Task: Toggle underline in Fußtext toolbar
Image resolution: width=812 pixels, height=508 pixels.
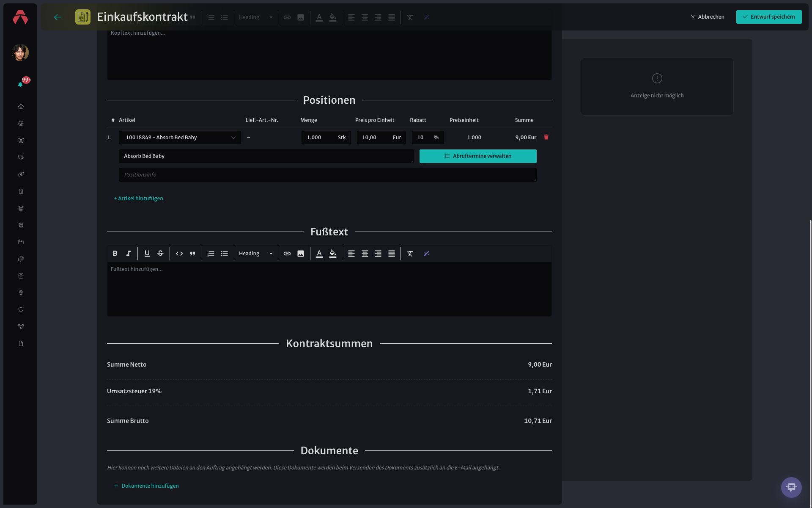Action: [147, 254]
